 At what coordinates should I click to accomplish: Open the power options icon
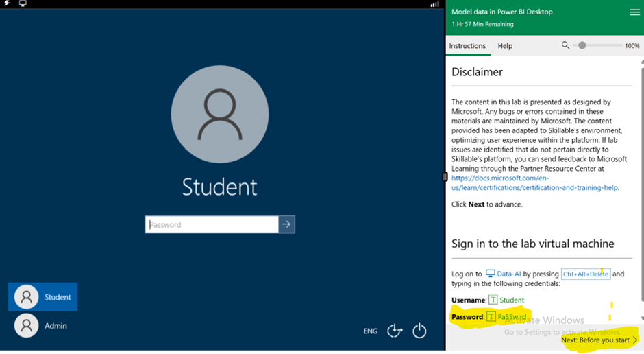419,331
